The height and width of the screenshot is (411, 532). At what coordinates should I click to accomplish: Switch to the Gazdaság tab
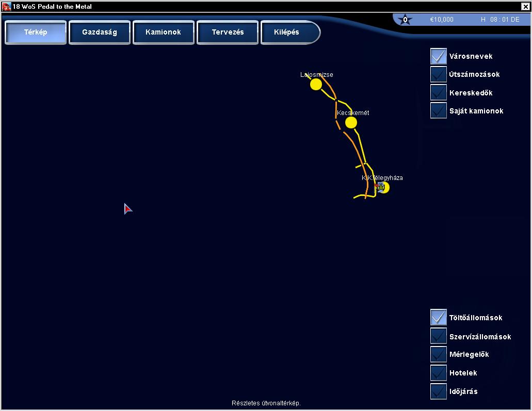[100, 32]
